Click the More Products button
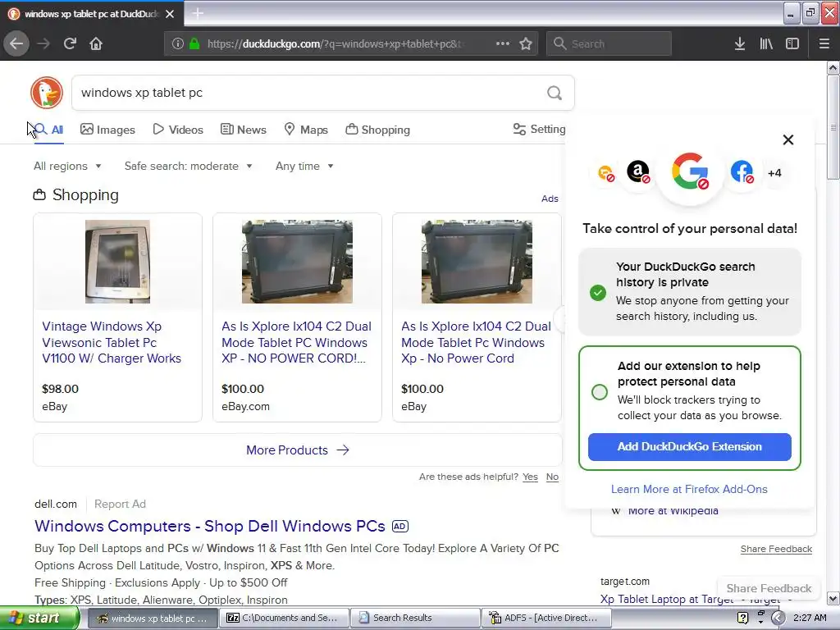The height and width of the screenshot is (630, 840). [297, 450]
